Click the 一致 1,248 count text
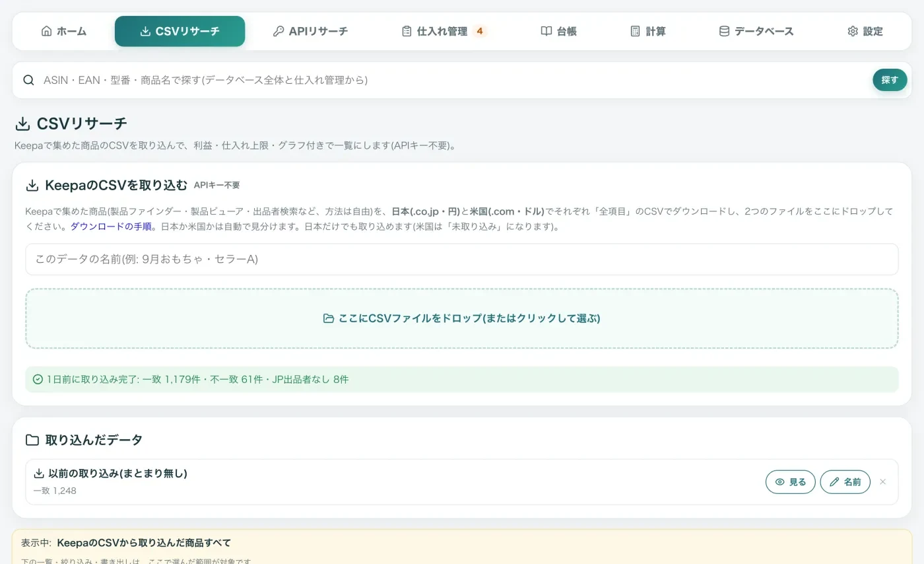This screenshot has height=564, width=924. 55,491
